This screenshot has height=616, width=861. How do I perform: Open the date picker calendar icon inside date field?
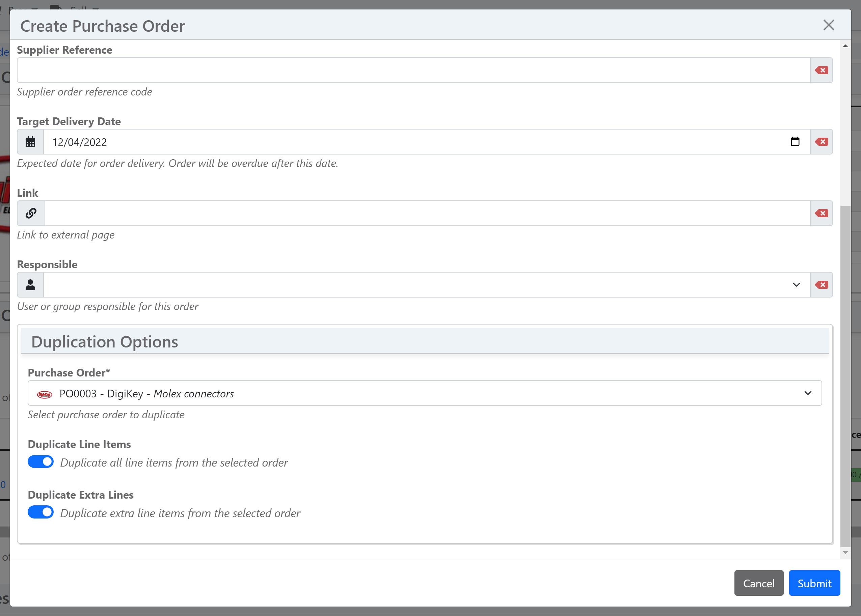795,142
